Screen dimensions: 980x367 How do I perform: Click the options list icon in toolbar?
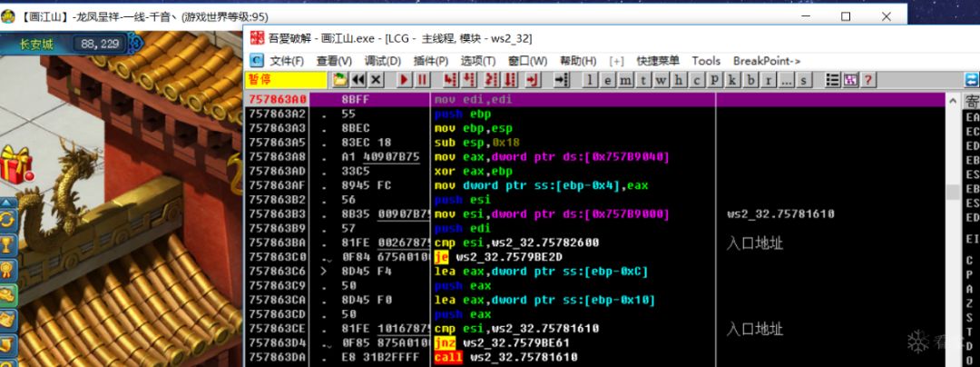[832, 80]
